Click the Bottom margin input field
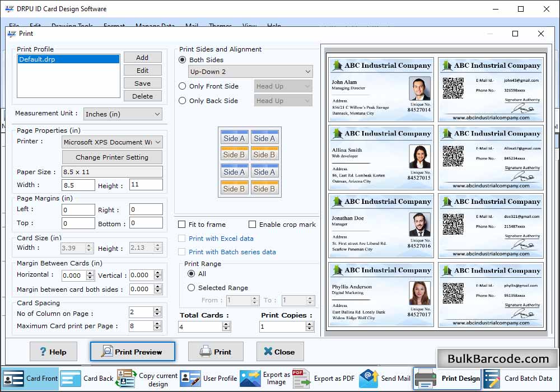Image resolution: width=560 pixels, height=392 pixels. [146, 223]
